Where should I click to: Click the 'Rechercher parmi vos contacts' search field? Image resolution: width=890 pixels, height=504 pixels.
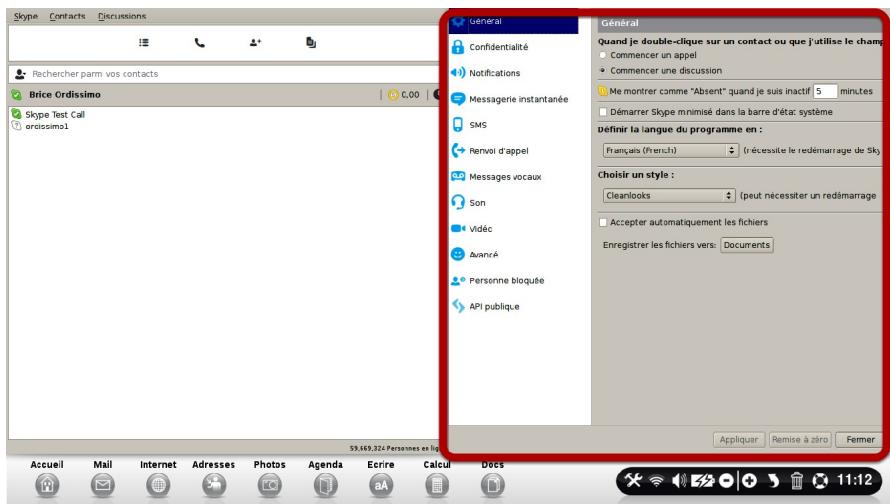pyautogui.click(x=224, y=74)
